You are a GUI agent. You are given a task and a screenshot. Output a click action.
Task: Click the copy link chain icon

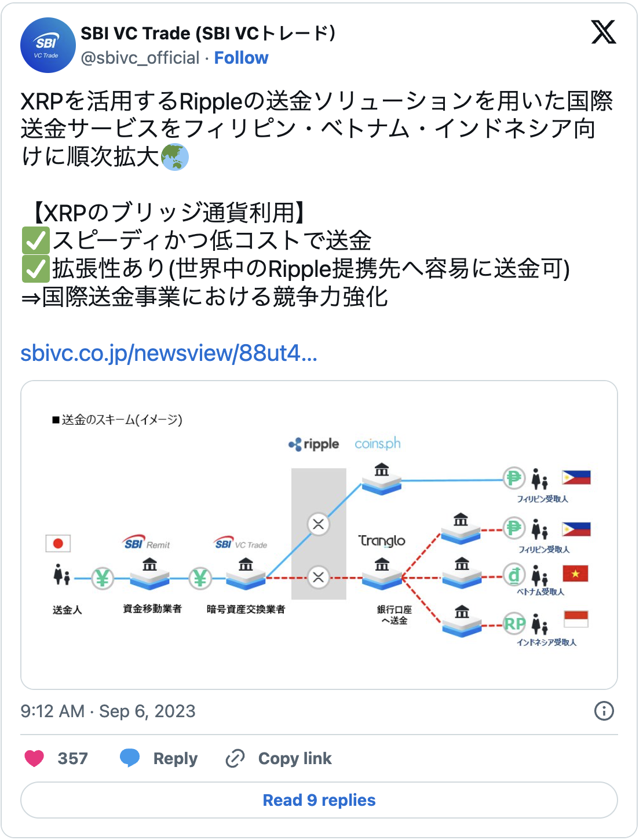click(x=235, y=758)
